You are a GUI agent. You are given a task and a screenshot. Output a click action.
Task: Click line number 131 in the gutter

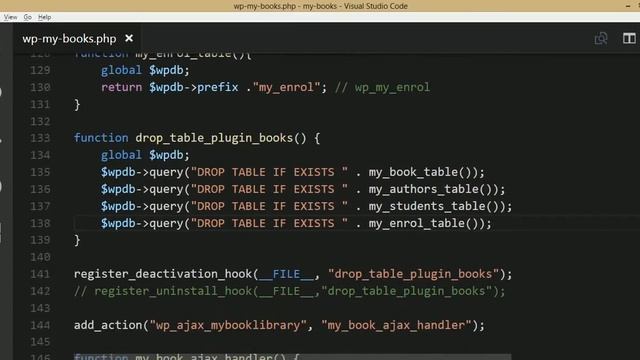40,104
